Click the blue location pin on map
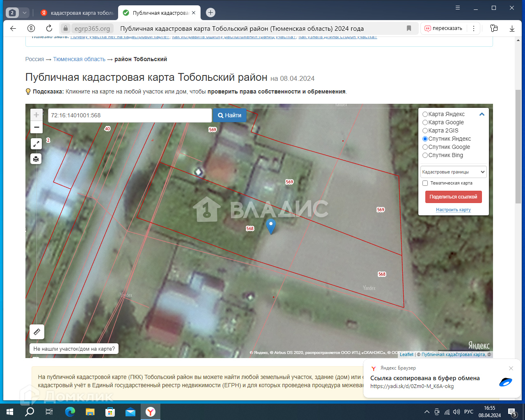Image resolution: width=525 pixels, height=420 pixels. tap(271, 226)
